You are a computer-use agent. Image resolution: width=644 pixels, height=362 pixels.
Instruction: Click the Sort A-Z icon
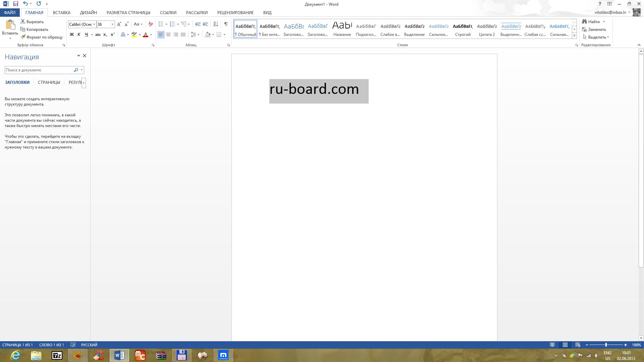click(x=216, y=24)
